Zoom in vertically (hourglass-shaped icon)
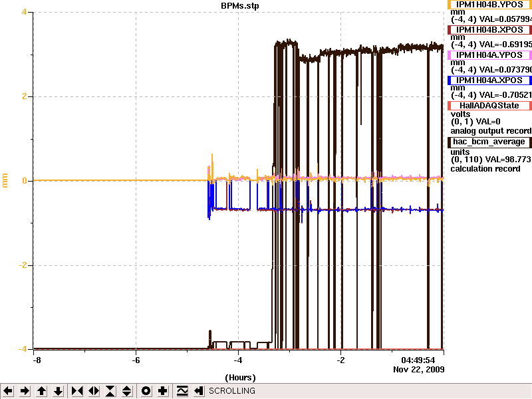The image size is (532, 399). (x=110, y=391)
